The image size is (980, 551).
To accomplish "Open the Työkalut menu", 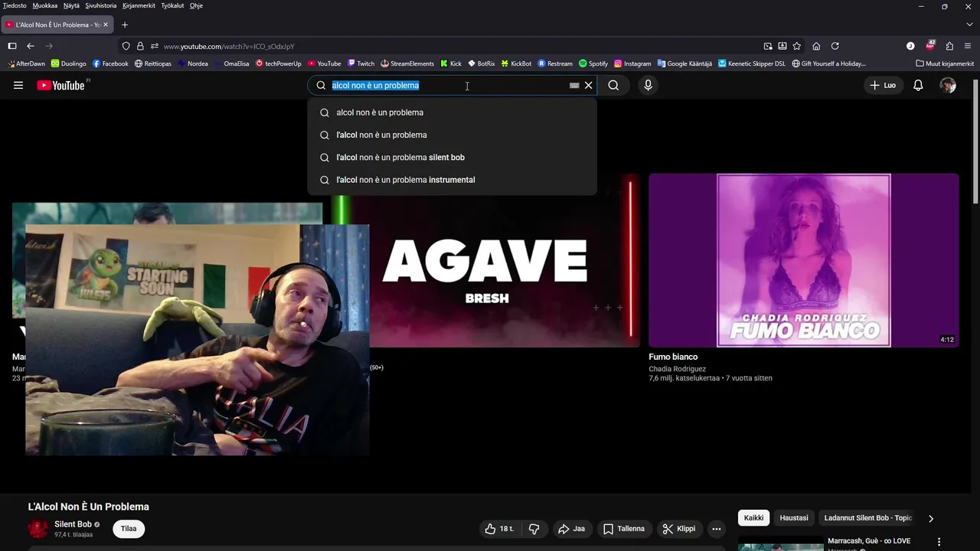I will (x=172, y=5).
